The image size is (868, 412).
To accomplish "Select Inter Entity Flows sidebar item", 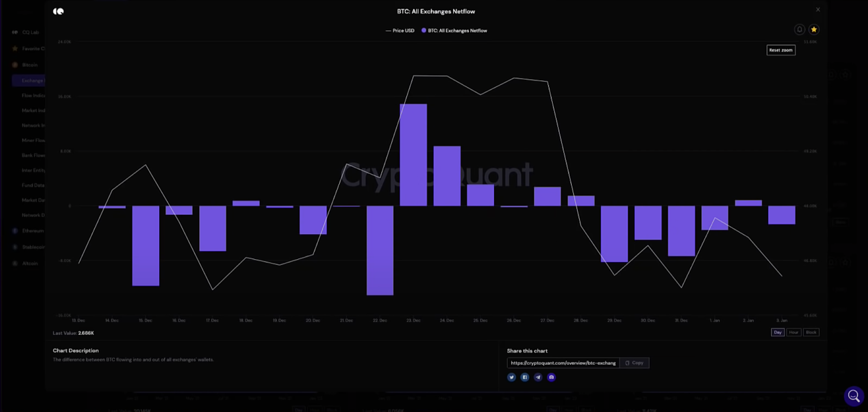I will (33, 171).
